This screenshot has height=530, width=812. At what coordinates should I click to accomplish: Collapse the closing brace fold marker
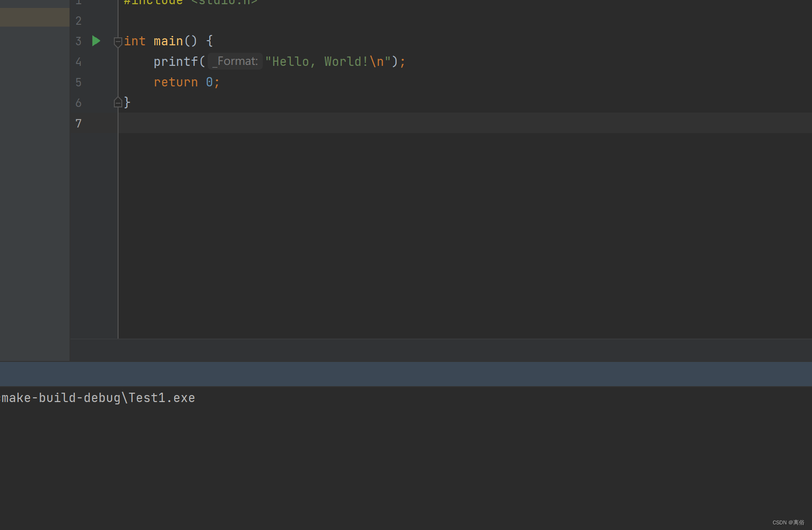118,102
